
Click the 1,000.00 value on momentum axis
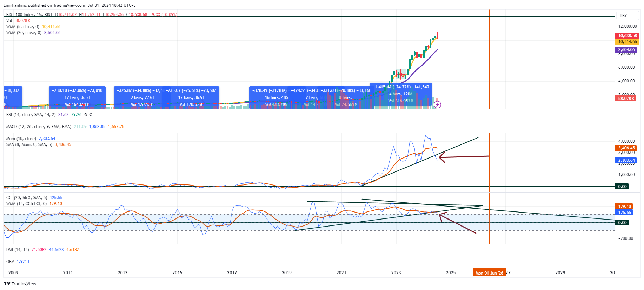tap(626, 175)
